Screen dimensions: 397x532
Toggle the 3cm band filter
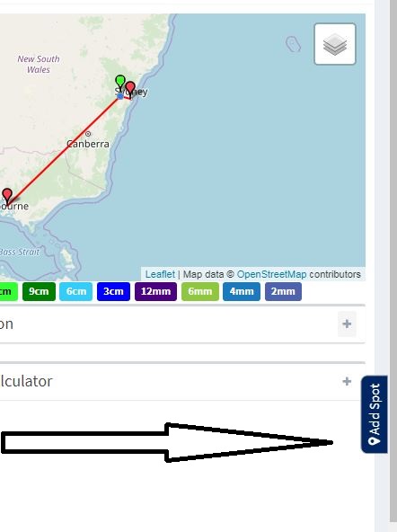(x=113, y=291)
